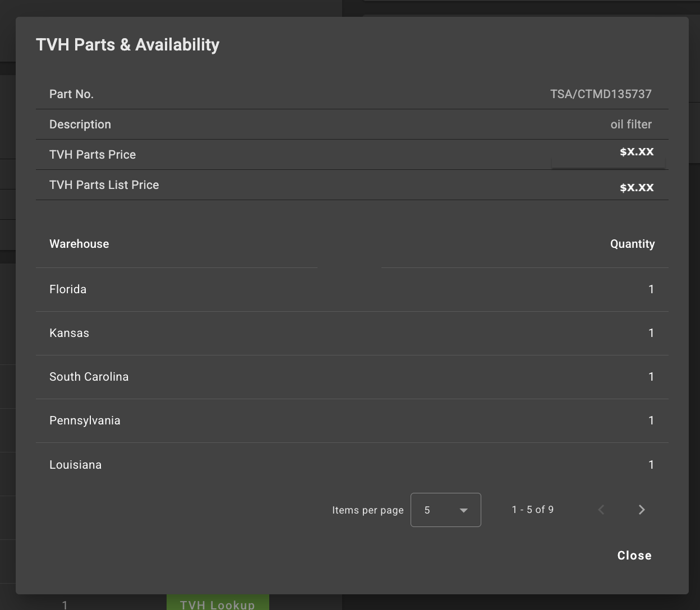Go to the next page of warehouses
700x610 pixels.
pyautogui.click(x=642, y=510)
